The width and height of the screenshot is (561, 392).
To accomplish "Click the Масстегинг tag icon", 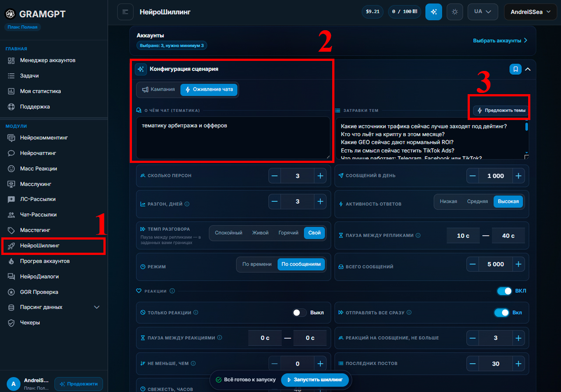I will pyautogui.click(x=11, y=230).
